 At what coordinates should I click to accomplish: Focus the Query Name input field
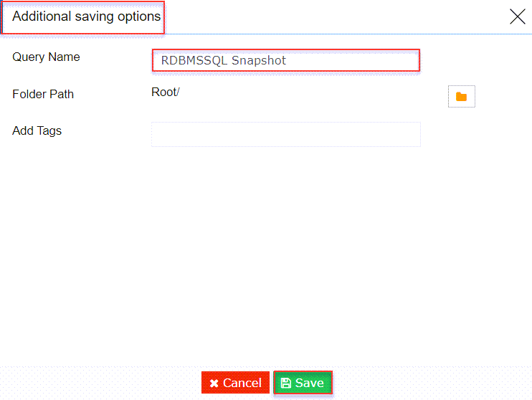tap(286, 60)
